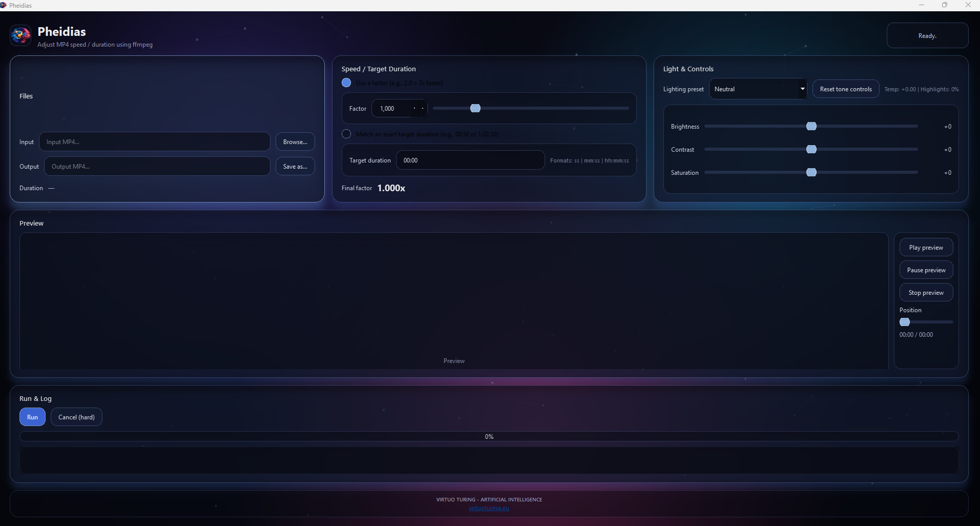Open the virtuoturing.eu link
The image size is (980, 526).
pos(489,508)
